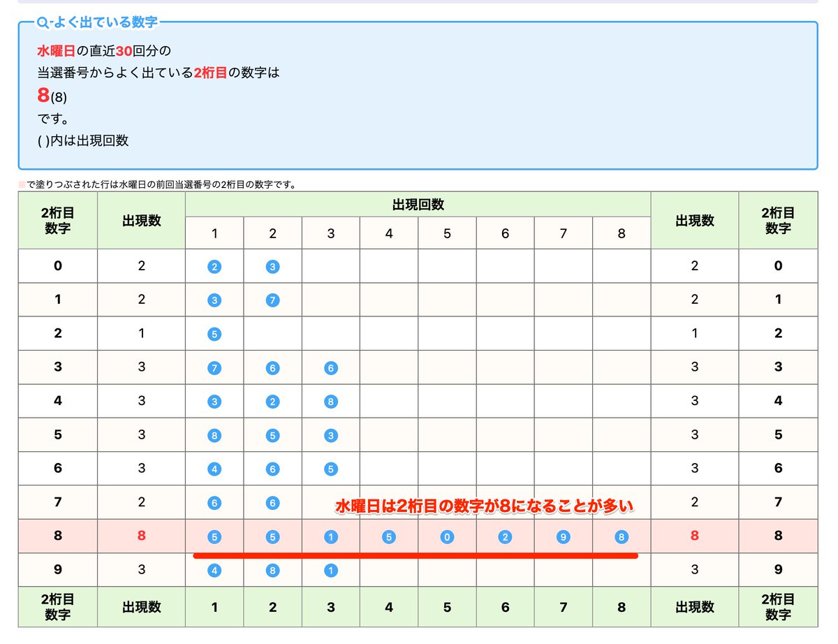Click the ( )内は出現回数 note
Screen dimensions: 838x644
pos(83,140)
